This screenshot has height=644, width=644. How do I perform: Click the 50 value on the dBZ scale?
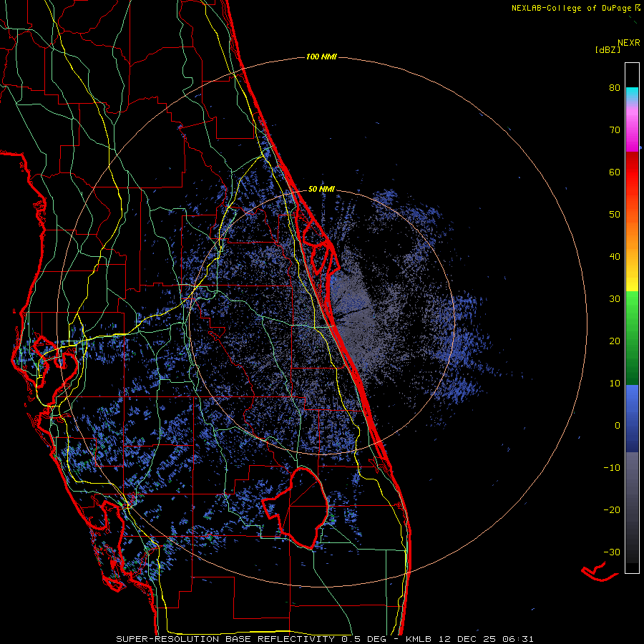point(615,215)
